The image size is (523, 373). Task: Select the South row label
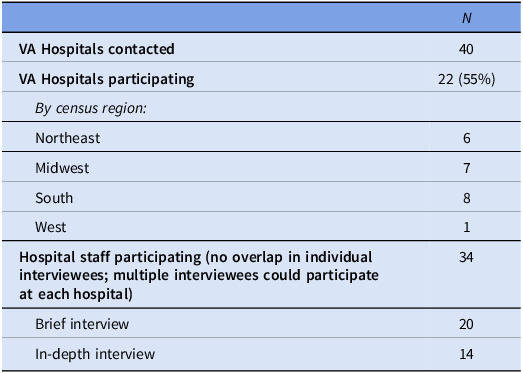[x=54, y=198]
